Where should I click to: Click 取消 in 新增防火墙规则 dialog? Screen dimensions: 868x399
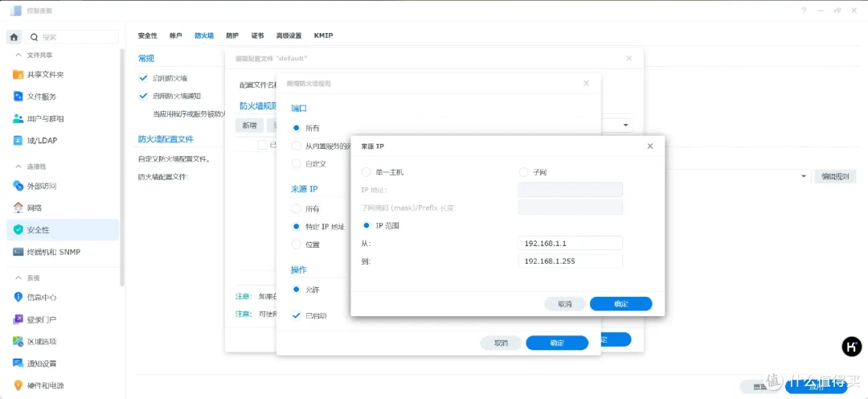pyautogui.click(x=501, y=343)
